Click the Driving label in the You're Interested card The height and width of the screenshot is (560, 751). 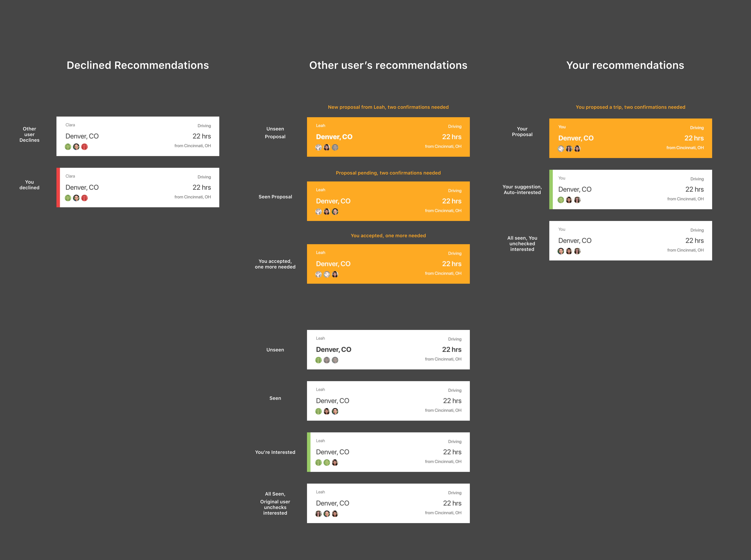(455, 442)
